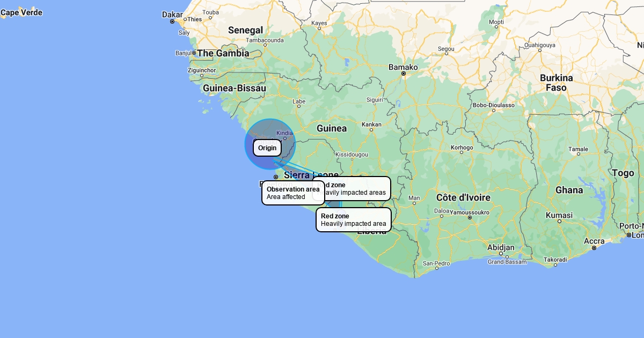Image resolution: width=644 pixels, height=338 pixels.
Task: Click the Kayes city label
Action: coord(319,23)
